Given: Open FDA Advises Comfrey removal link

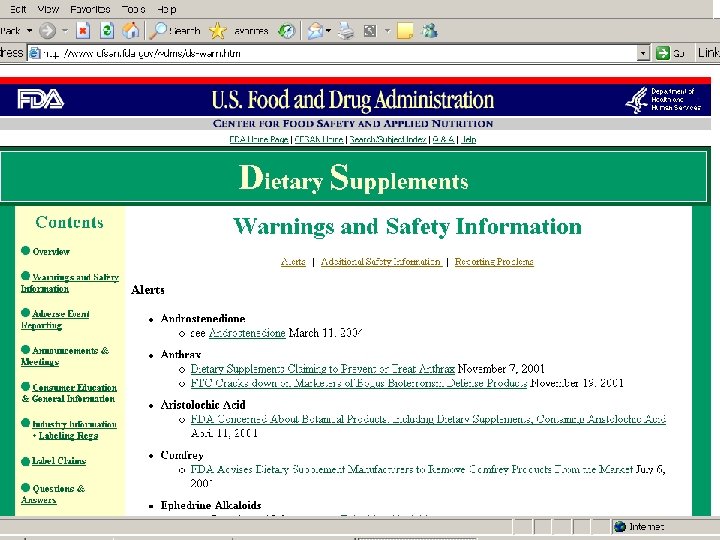Looking at the screenshot, I should [411, 469].
